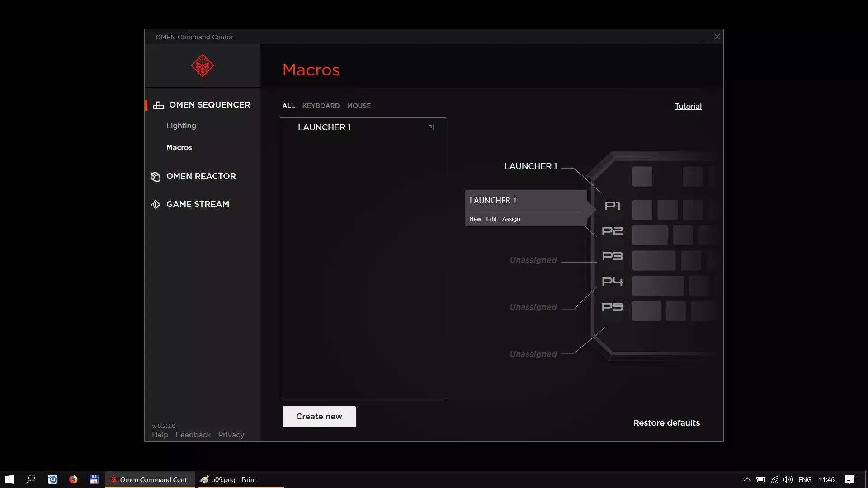The width and height of the screenshot is (868, 488).
Task: Open the network Wi-Fi icon
Action: (x=775, y=479)
